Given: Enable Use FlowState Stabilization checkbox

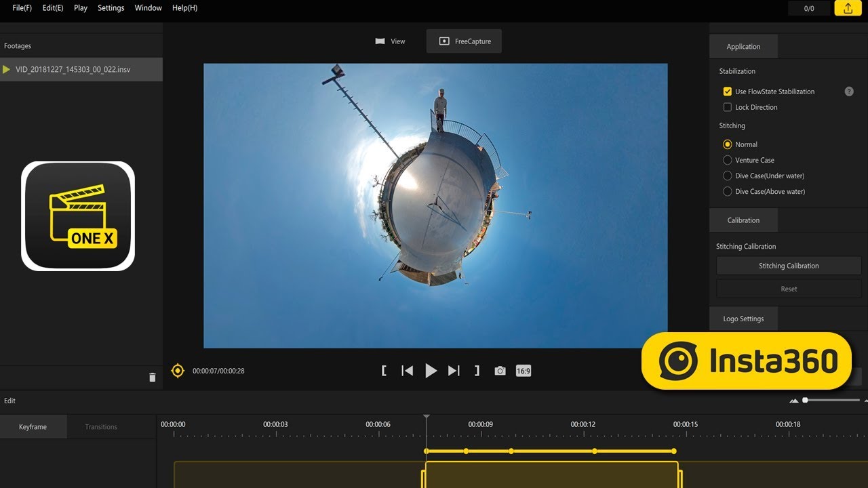Looking at the screenshot, I should [x=728, y=91].
